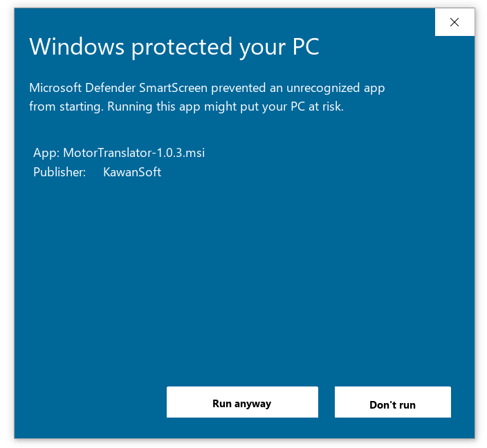Click the heading Windows protected your PC
Screen dimensions: 487x448
pos(174,47)
